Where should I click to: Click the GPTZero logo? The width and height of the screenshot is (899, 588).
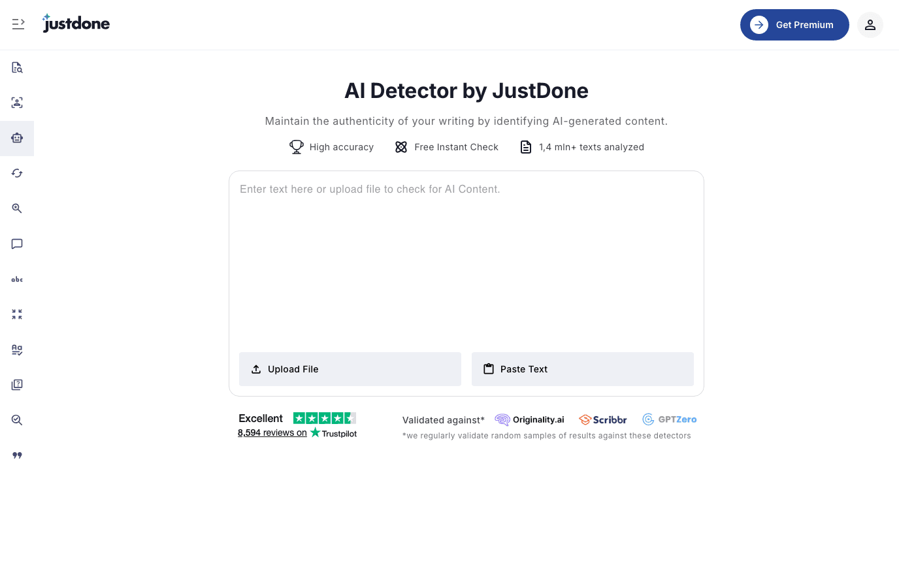coord(670,419)
